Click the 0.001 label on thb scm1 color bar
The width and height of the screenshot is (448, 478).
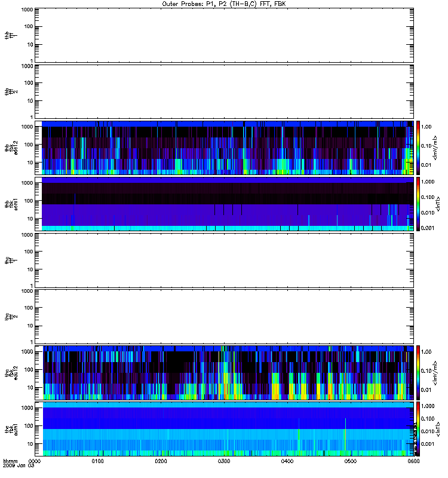[x=428, y=228]
